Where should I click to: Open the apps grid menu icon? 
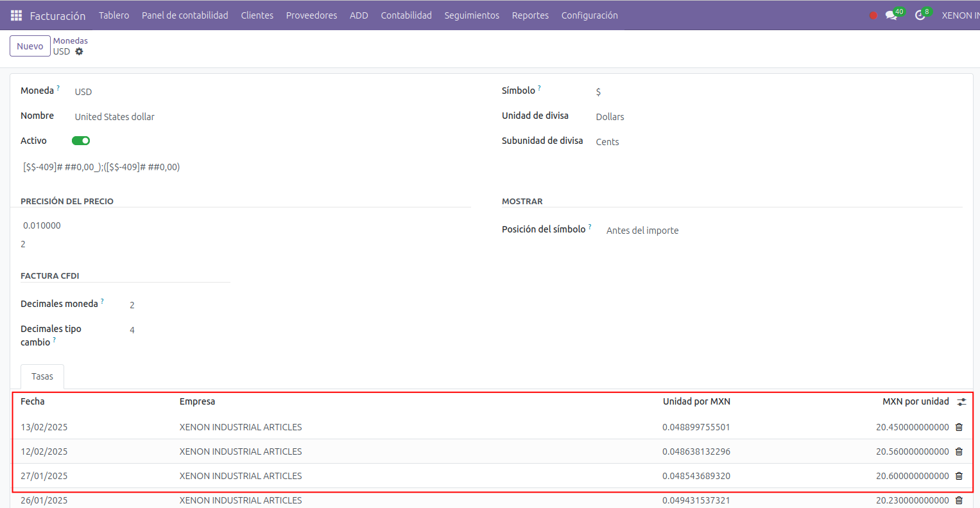click(16, 15)
